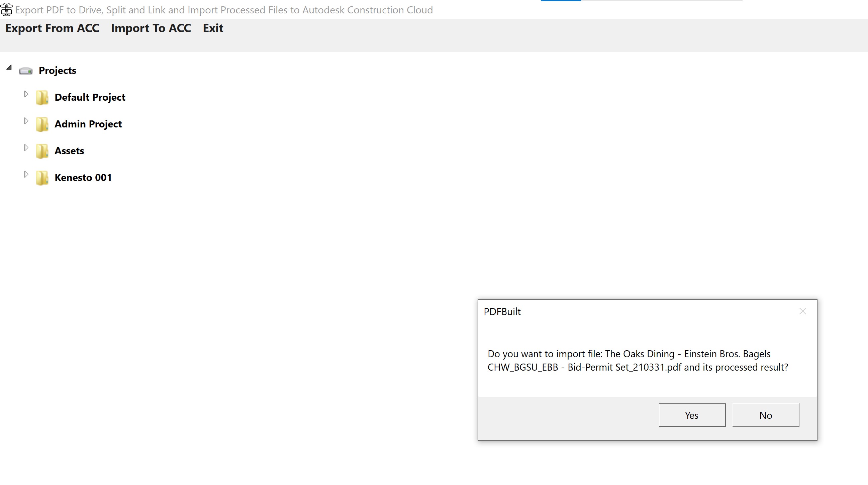Click the app icon in title bar
This screenshot has width=868, height=485.
pos(7,9)
